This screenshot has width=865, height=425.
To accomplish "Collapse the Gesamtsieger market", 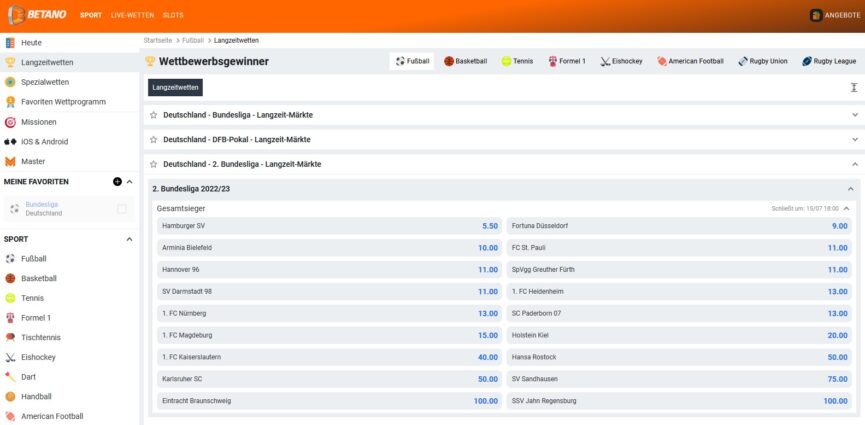I will tap(846, 209).
